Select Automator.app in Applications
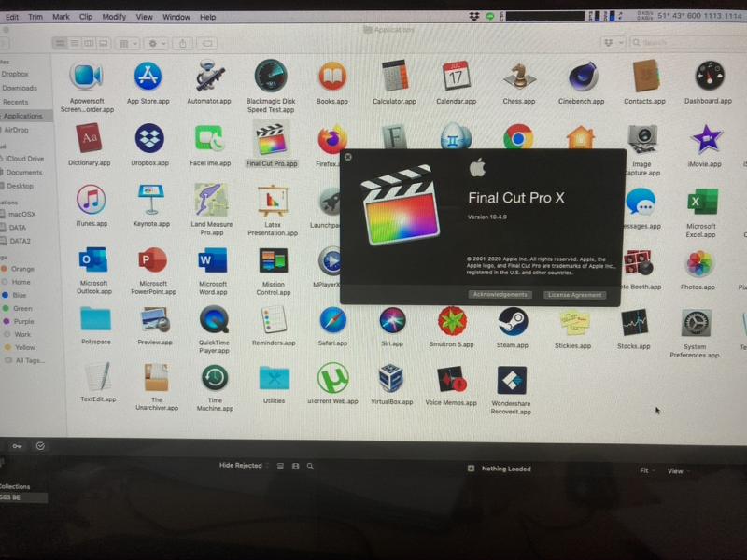Image resolution: width=747 pixels, height=560 pixels. pos(209,76)
